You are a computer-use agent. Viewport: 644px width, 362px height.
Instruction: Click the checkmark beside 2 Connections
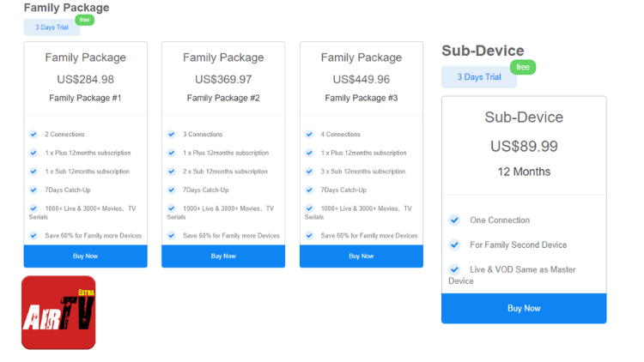click(33, 135)
